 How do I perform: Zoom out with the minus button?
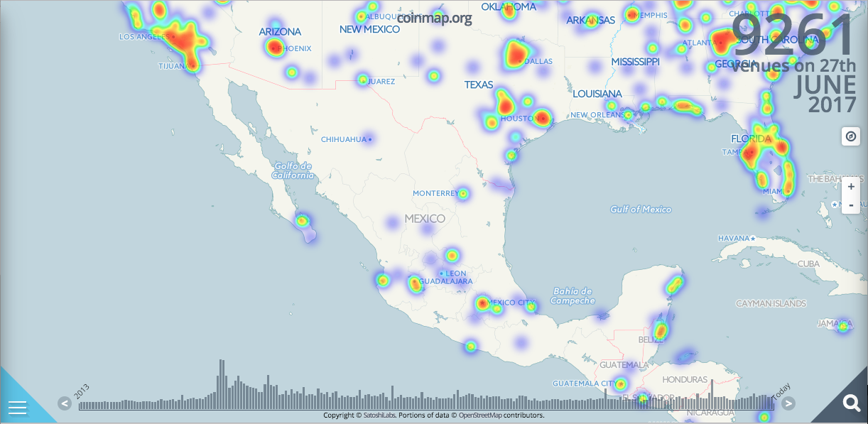850,205
